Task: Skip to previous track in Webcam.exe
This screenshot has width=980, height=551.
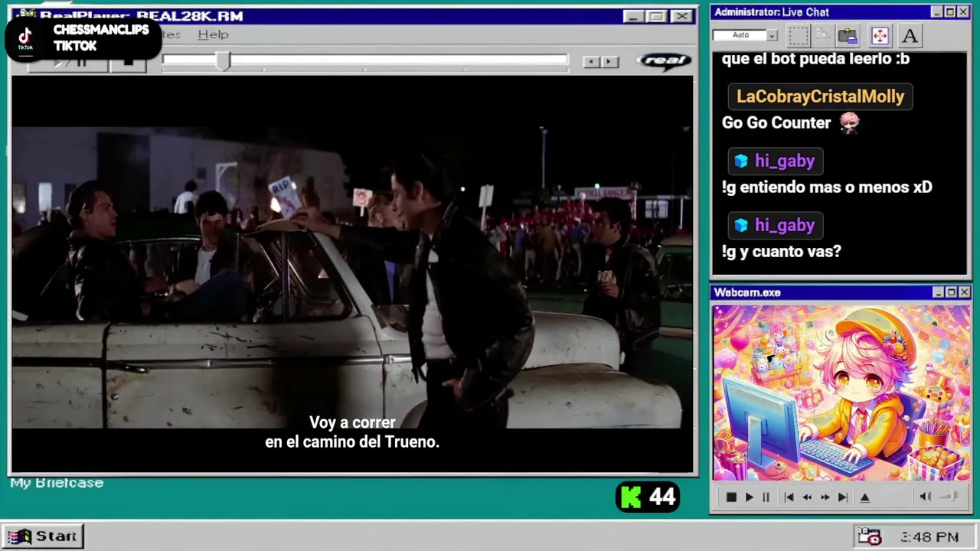Action: click(789, 497)
